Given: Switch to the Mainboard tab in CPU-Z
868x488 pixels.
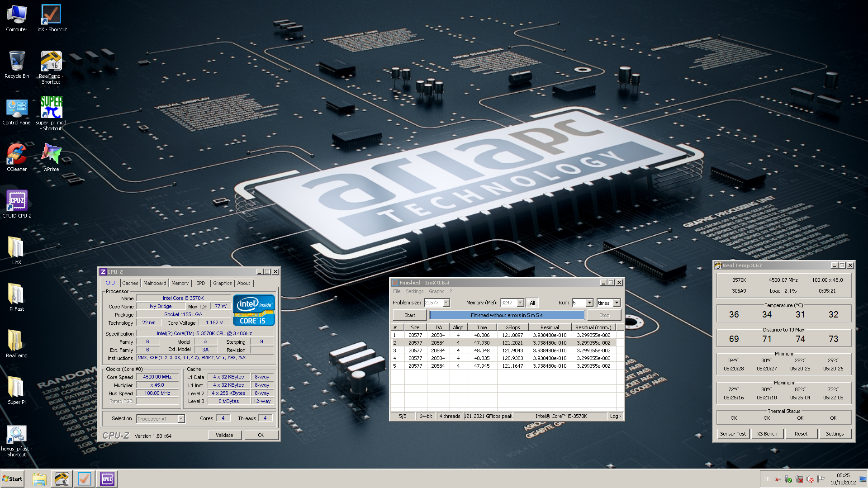Looking at the screenshot, I should pos(155,283).
